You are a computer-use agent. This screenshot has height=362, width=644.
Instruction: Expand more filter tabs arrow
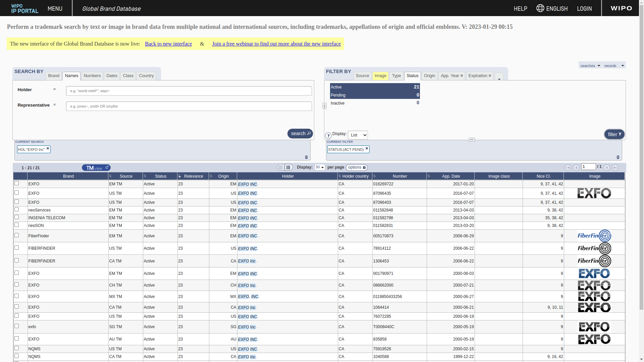tap(499, 77)
